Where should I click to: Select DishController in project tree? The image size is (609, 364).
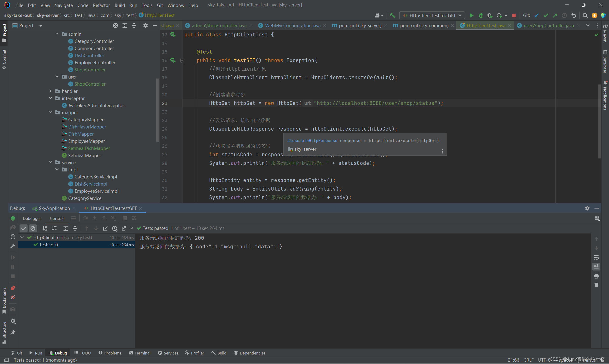click(x=89, y=55)
